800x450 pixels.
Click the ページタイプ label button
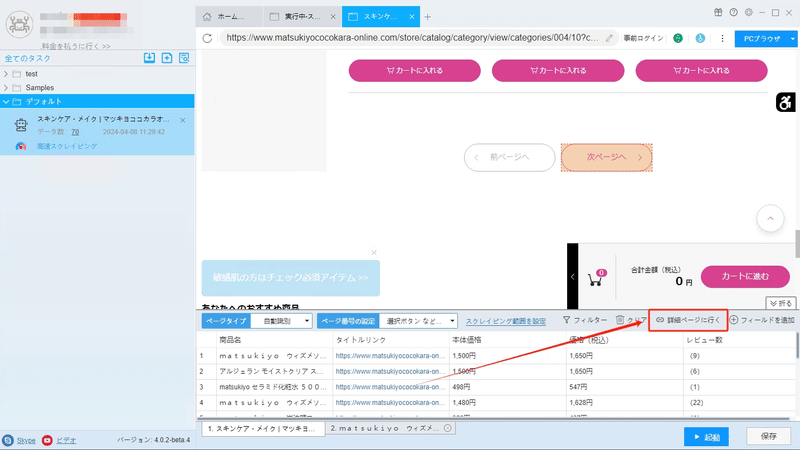point(226,321)
